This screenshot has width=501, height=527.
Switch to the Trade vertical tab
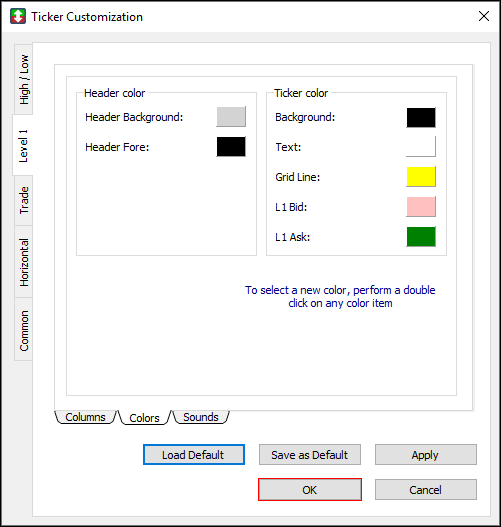pos(24,200)
